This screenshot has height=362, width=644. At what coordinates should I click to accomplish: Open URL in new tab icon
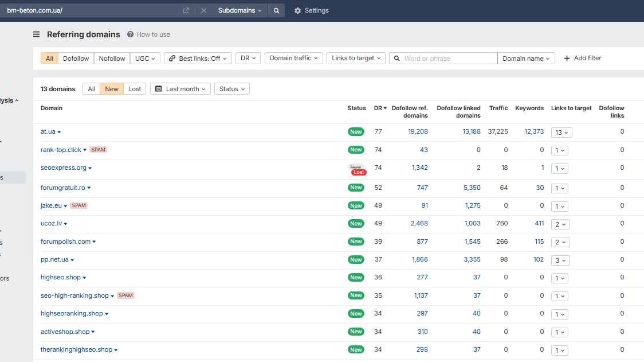(186, 11)
